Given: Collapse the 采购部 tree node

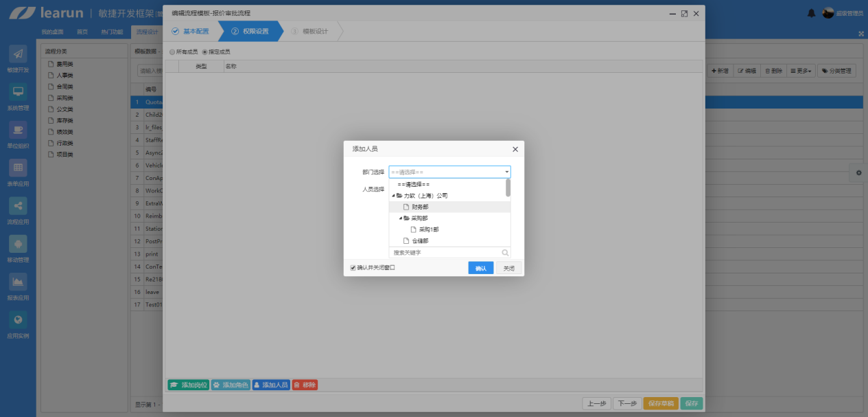Looking at the screenshot, I should pos(401,218).
